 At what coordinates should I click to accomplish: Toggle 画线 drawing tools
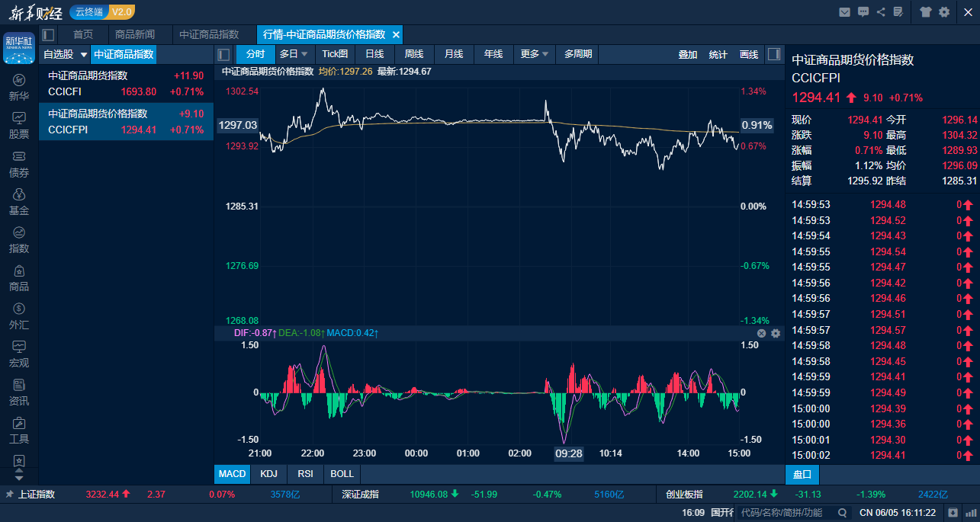749,54
